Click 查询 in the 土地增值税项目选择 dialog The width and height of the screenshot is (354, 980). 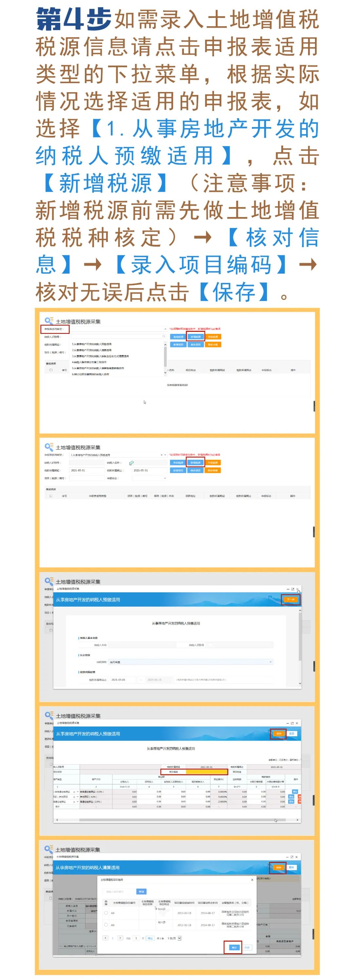coord(141,891)
